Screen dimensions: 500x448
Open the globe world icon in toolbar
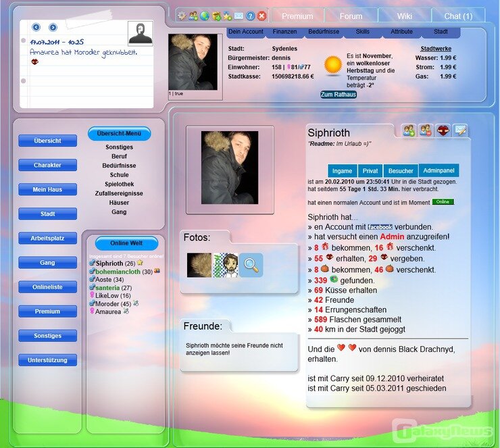point(205,16)
